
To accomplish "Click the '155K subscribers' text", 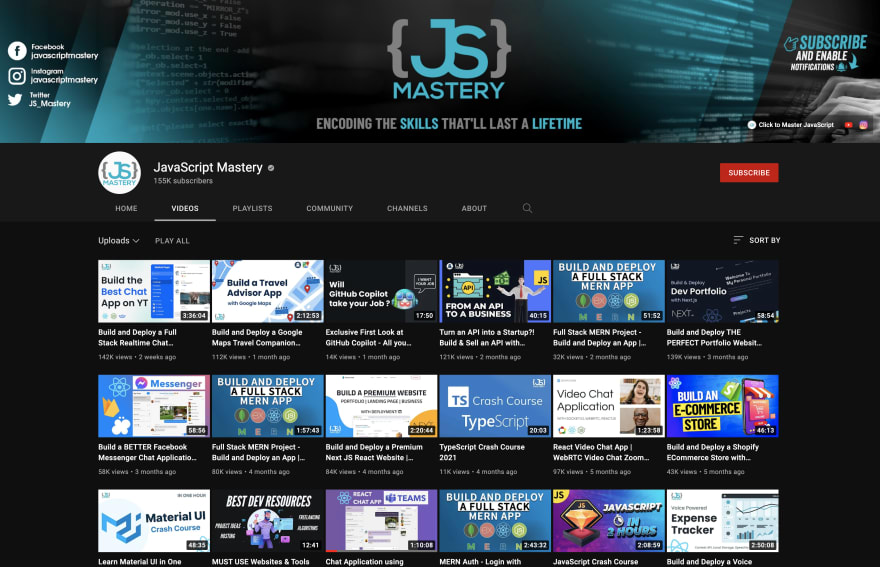I will pos(184,181).
